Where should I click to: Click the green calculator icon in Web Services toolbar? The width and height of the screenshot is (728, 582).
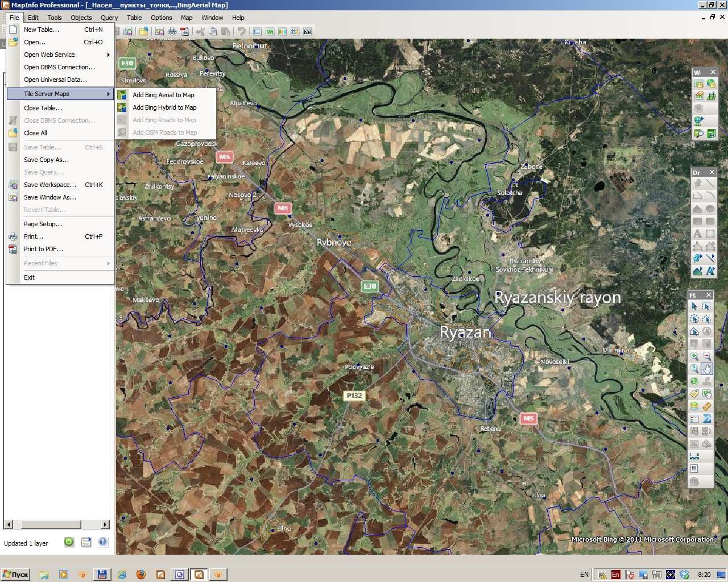(711, 134)
